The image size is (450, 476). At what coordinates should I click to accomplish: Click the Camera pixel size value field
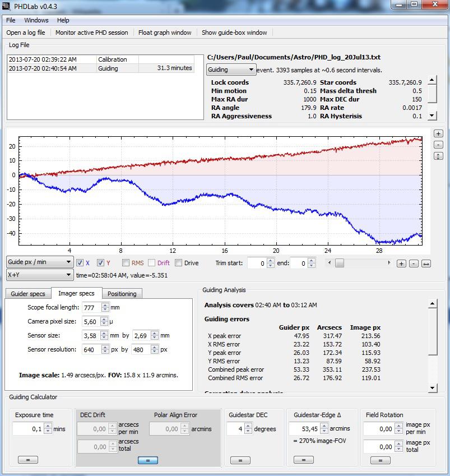point(91,321)
